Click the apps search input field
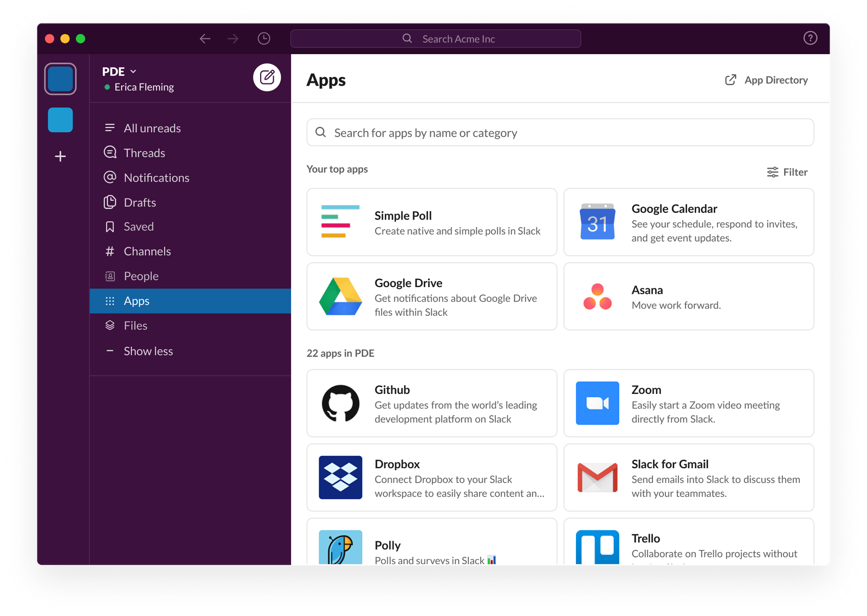 (x=560, y=132)
